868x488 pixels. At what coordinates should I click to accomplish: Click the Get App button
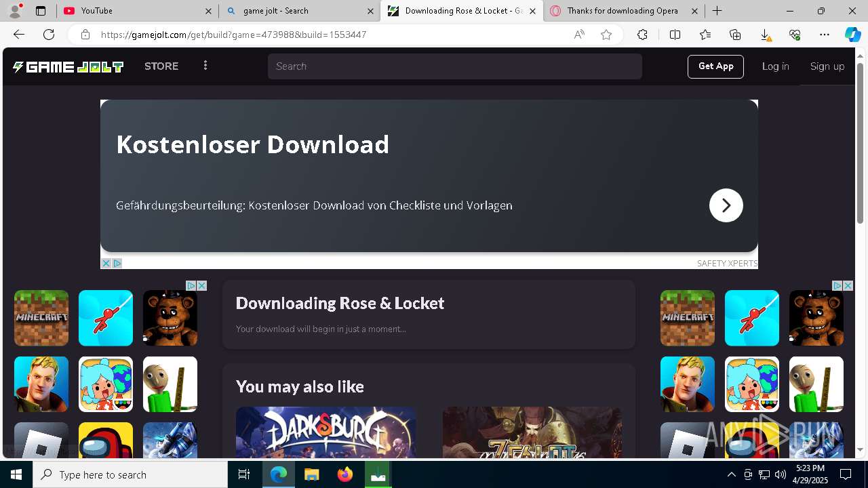(x=716, y=66)
